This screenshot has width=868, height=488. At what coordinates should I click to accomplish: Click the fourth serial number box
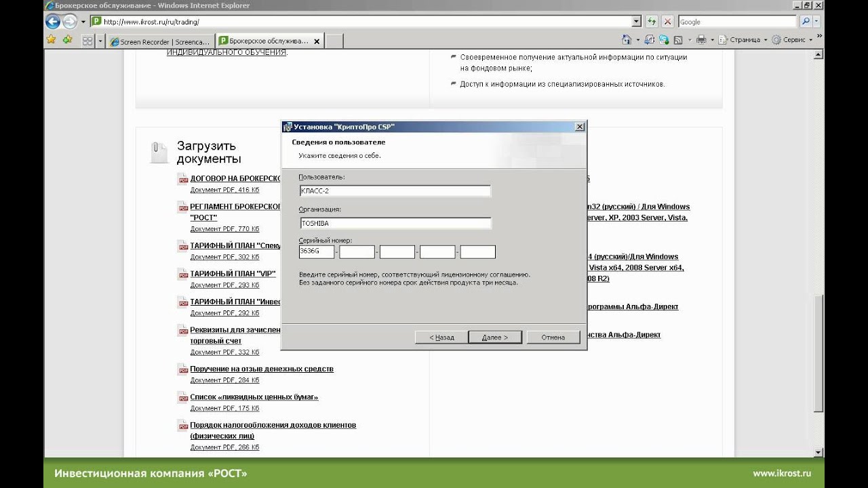[x=437, y=252]
